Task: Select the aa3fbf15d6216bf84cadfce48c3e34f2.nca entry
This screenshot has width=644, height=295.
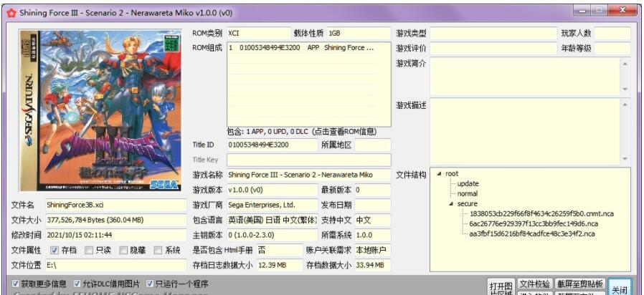Action: point(532,234)
